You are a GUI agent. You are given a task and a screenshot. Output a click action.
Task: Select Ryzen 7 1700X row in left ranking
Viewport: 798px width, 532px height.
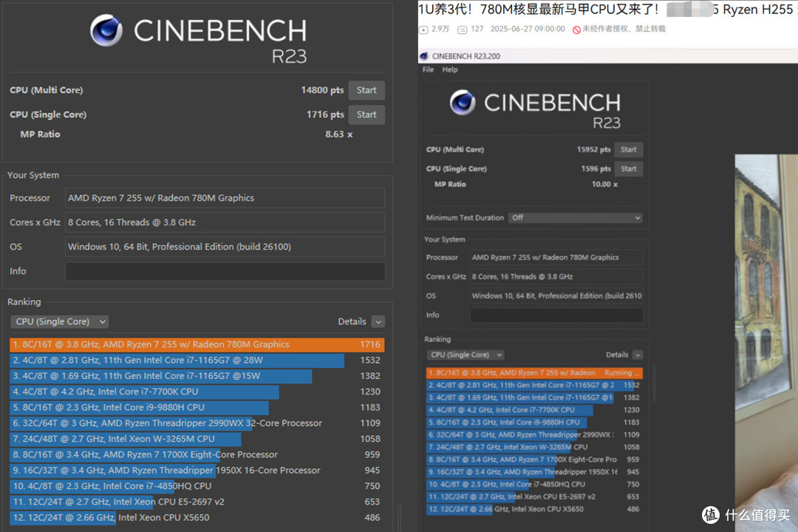(197, 454)
